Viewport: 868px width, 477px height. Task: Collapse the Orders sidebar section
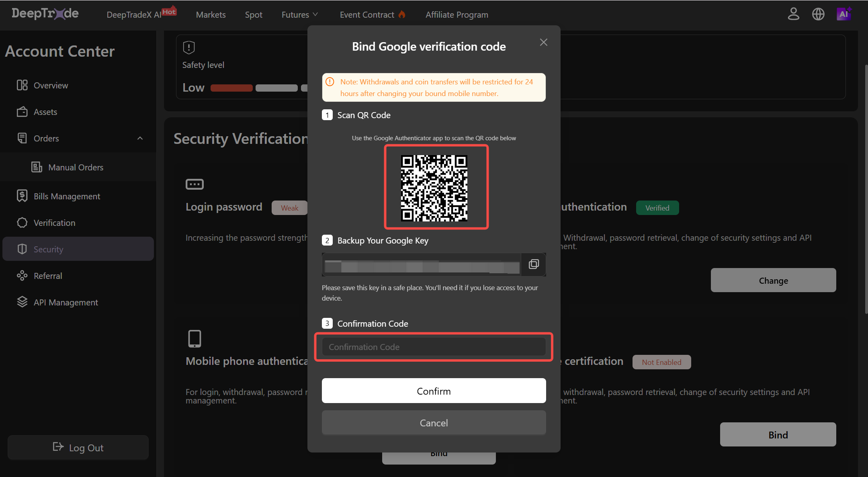pyautogui.click(x=140, y=138)
